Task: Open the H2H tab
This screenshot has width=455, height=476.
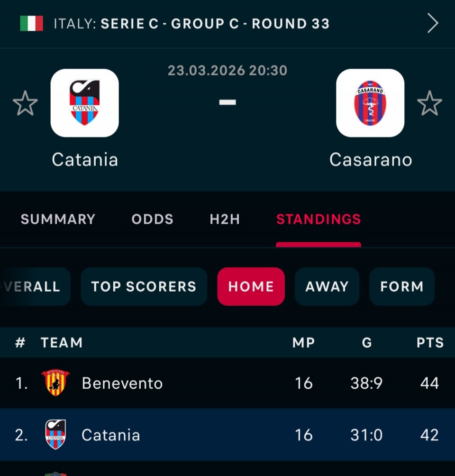Action: coord(225,219)
